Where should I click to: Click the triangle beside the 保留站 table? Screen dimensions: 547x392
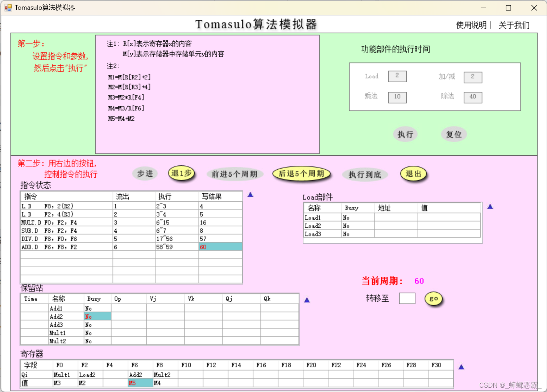(x=307, y=300)
